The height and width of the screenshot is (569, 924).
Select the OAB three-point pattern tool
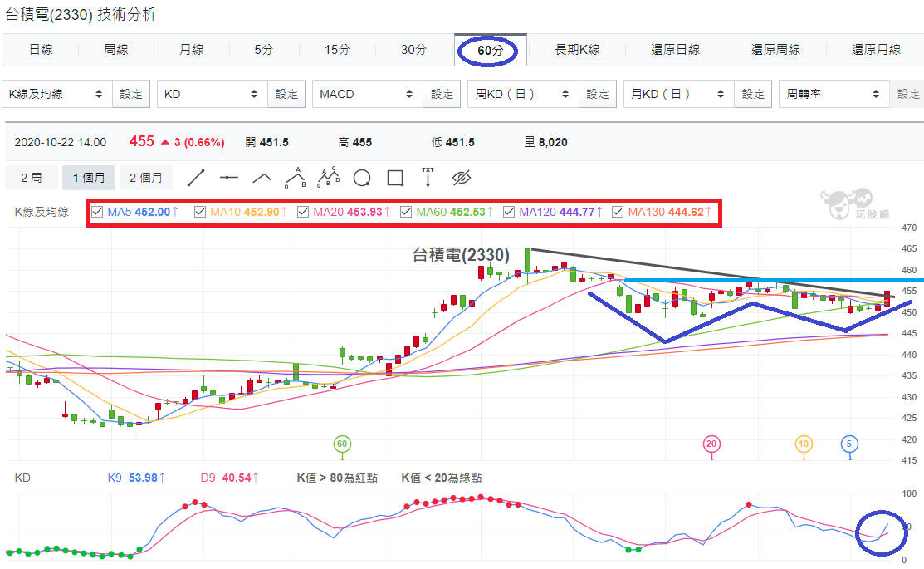click(296, 178)
